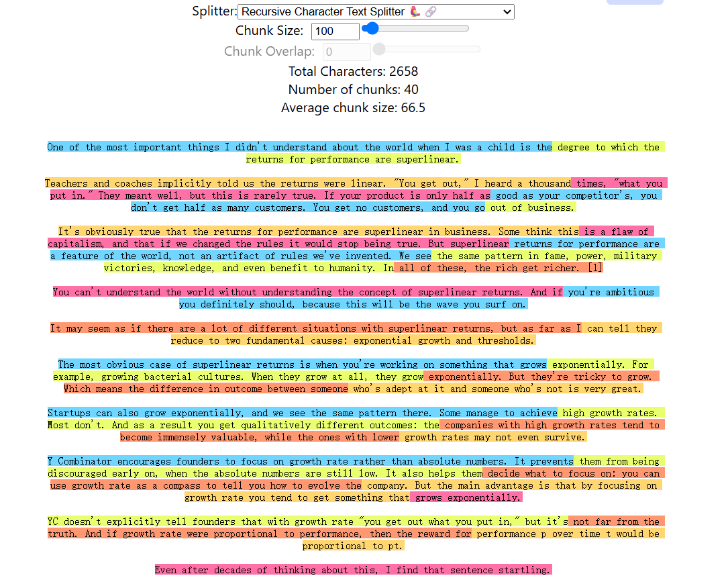728x584 pixels.
Task: Click the 'Total Characters: 2658' statistic
Action: pyautogui.click(x=354, y=71)
